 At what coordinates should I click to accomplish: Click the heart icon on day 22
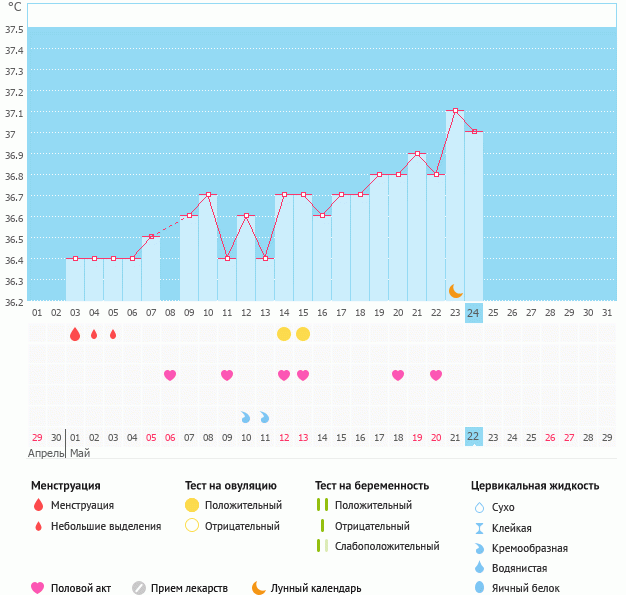click(x=436, y=375)
